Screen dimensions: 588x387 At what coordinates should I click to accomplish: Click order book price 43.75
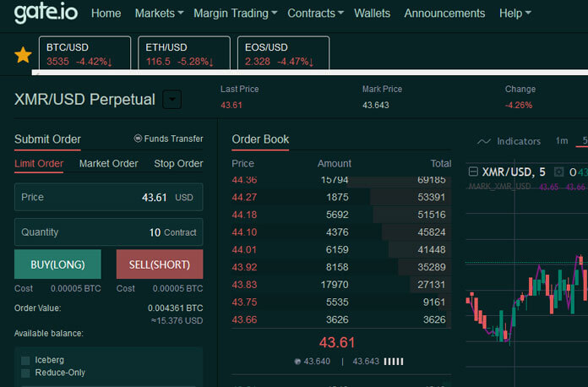[244, 303]
